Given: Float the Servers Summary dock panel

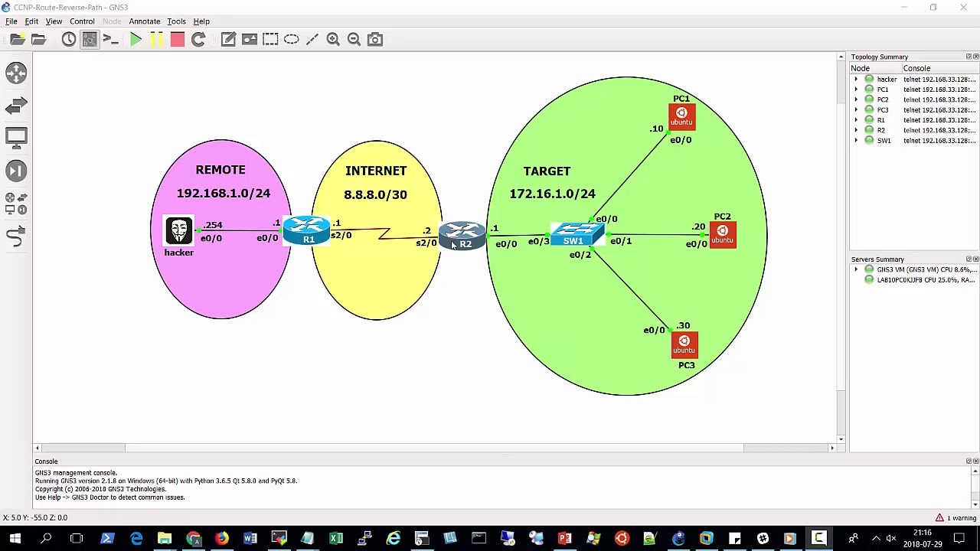Looking at the screenshot, I should click(969, 259).
